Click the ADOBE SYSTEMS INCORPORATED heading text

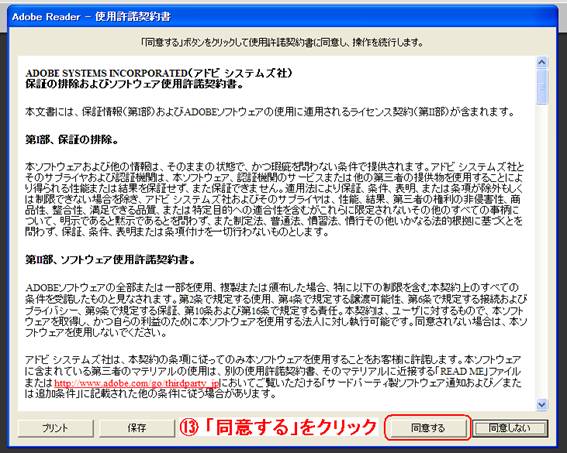point(158,73)
